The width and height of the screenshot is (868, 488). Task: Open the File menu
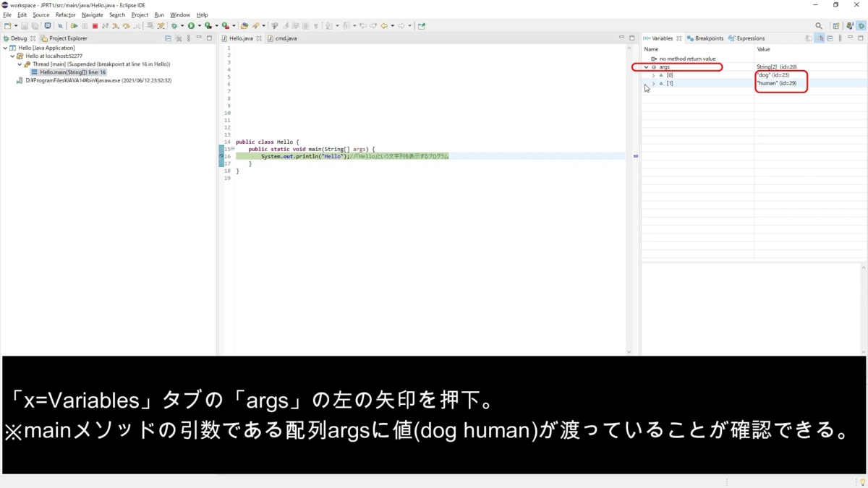(7, 14)
